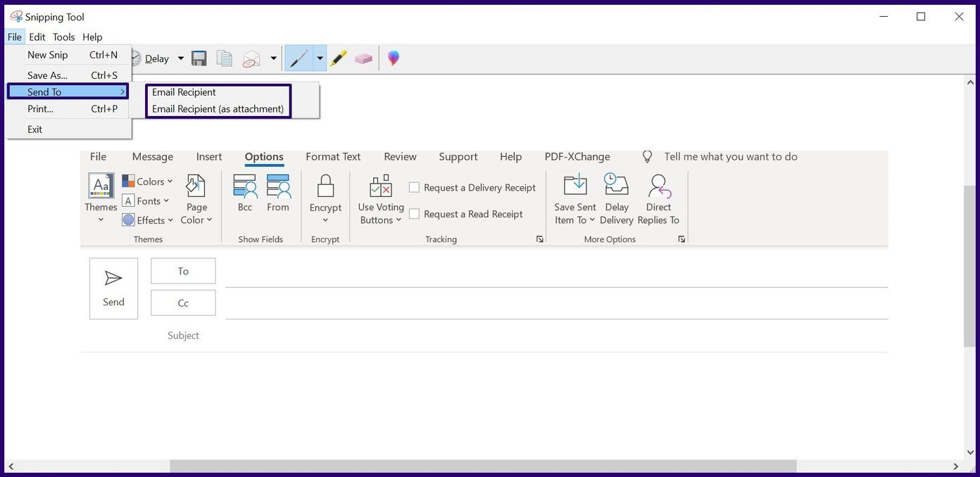
Task: Click the Direct Replies To icon
Action: pyautogui.click(x=659, y=186)
